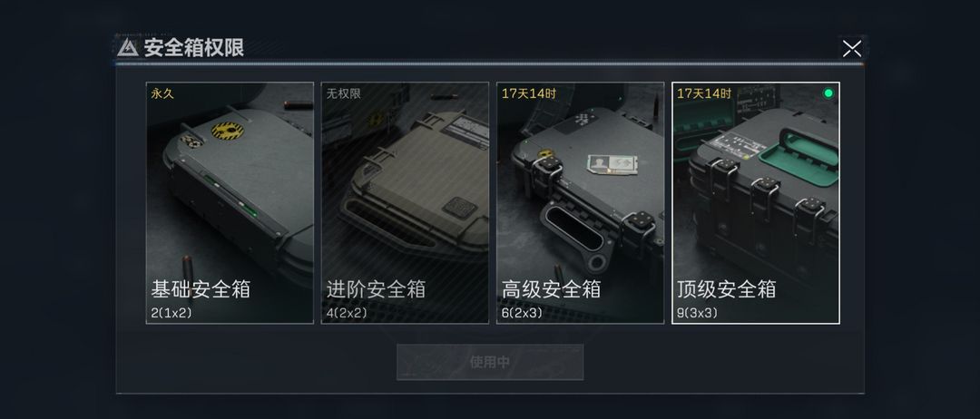Click the 4(2x2) capacity text
The height and width of the screenshot is (419, 980).
point(347,313)
